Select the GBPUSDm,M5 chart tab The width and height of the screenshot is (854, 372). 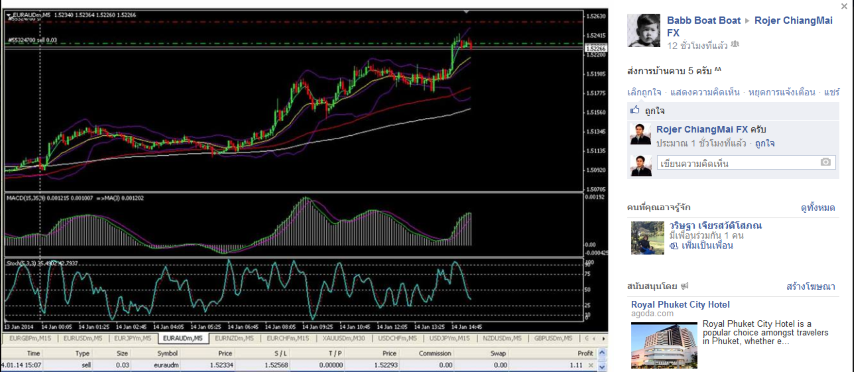point(553,338)
